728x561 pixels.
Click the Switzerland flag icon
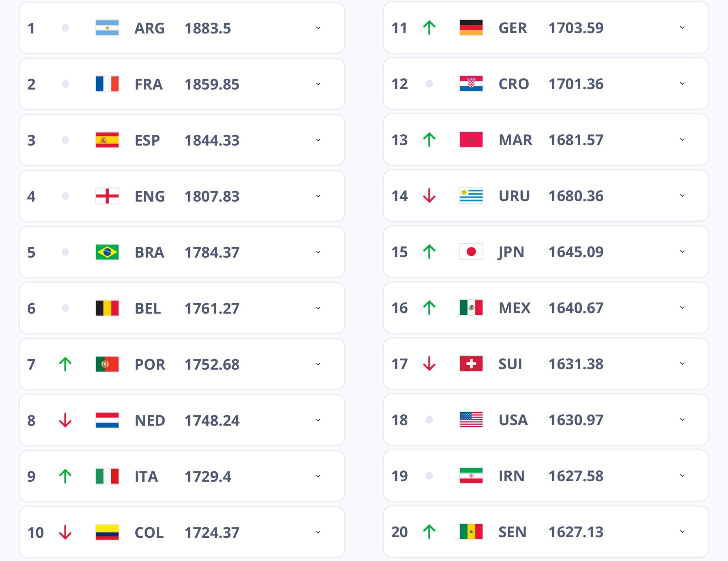pyautogui.click(x=471, y=364)
